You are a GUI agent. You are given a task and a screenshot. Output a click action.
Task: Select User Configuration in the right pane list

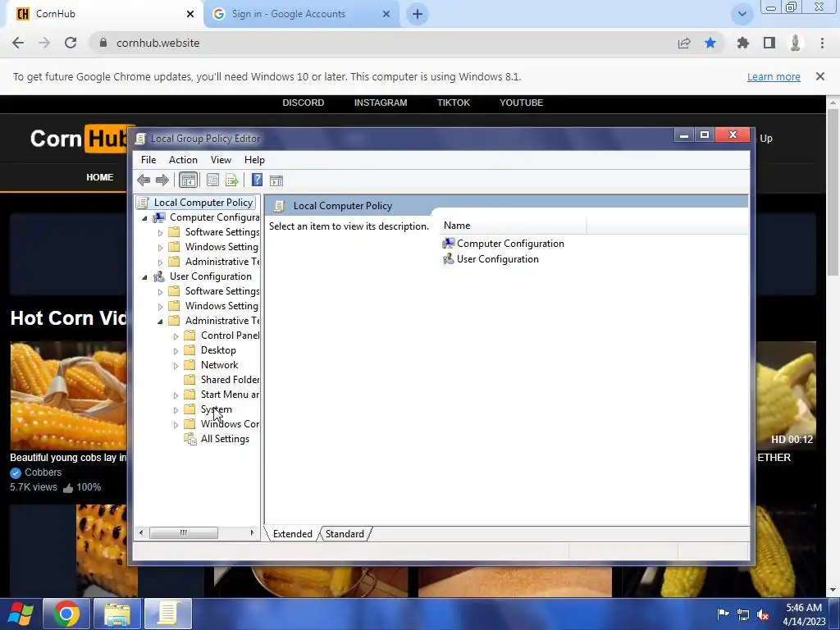point(491,259)
